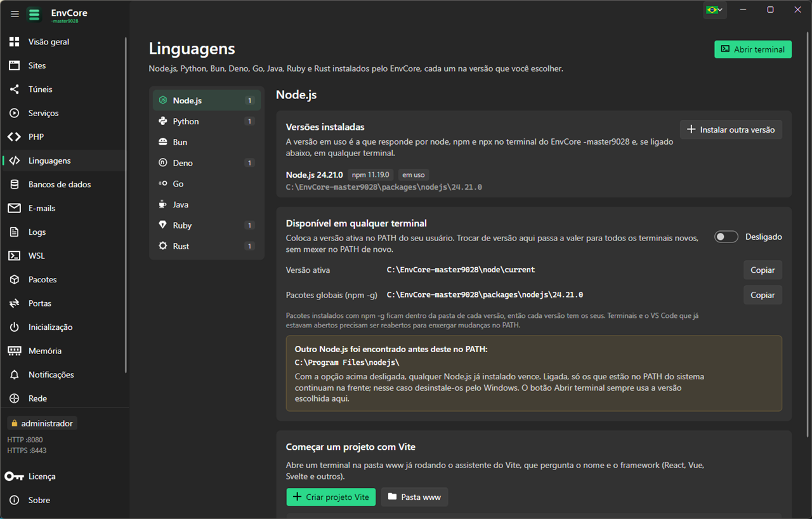Click the HTTPS :8443 port text
Screen dimensions: 812x519
[x=27, y=450]
